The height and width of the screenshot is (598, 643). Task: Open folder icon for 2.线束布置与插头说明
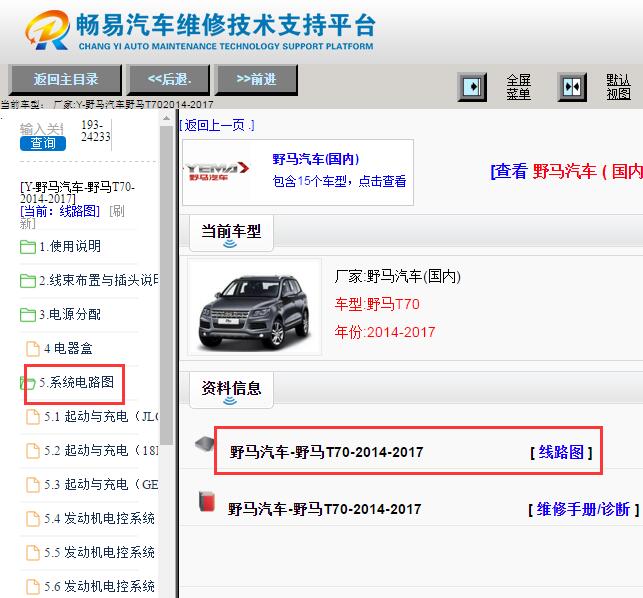click(x=27, y=281)
